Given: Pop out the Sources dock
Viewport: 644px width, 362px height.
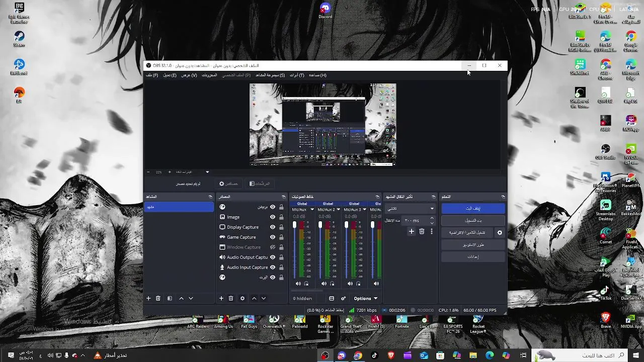Looking at the screenshot, I should point(283,197).
